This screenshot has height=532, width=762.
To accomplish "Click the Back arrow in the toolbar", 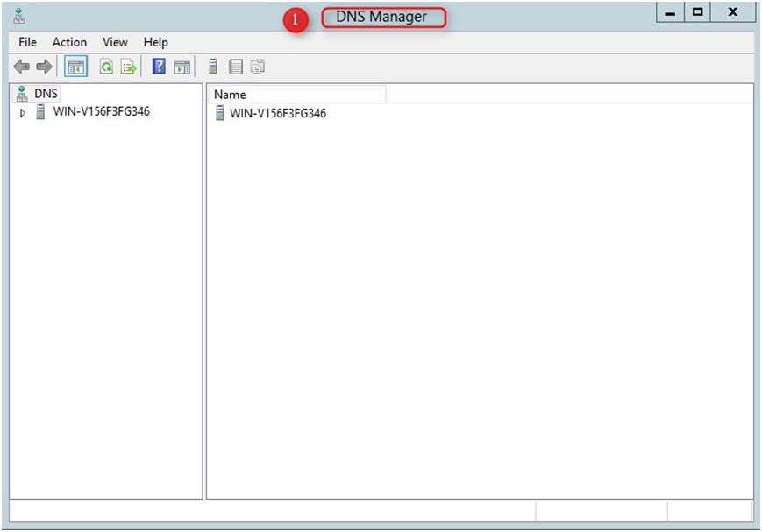I will (x=21, y=67).
